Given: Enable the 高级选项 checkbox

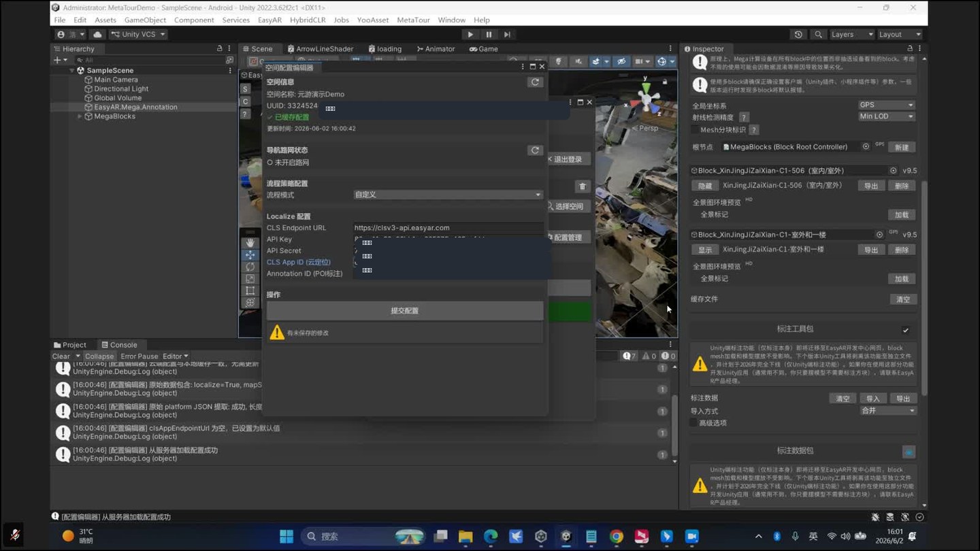Looking at the screenshot, I should coord(694,422).
